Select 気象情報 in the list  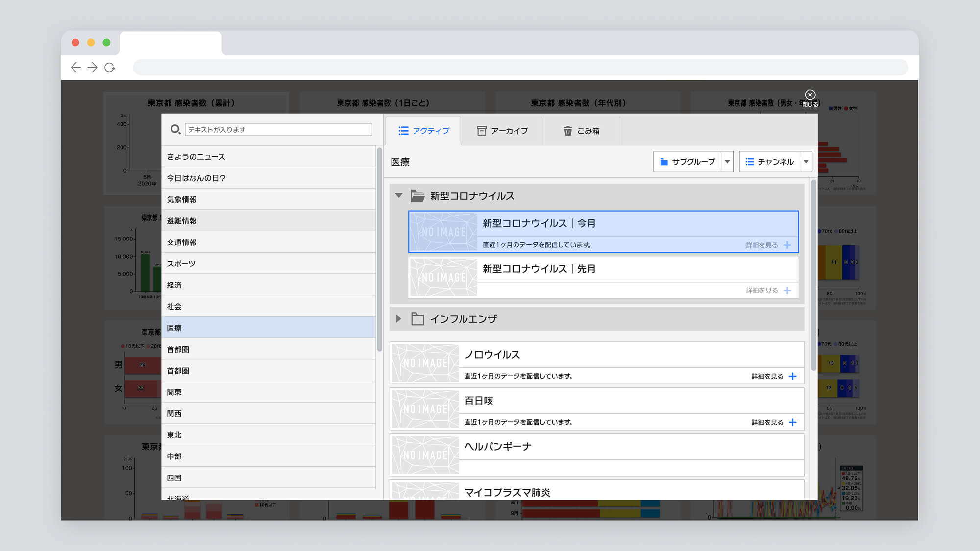point(269,199)
